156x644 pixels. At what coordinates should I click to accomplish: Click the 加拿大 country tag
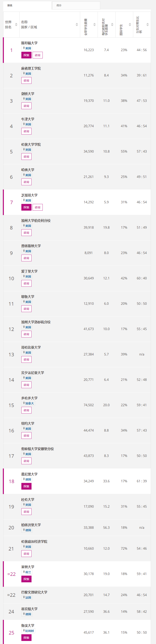click(28, 403)
